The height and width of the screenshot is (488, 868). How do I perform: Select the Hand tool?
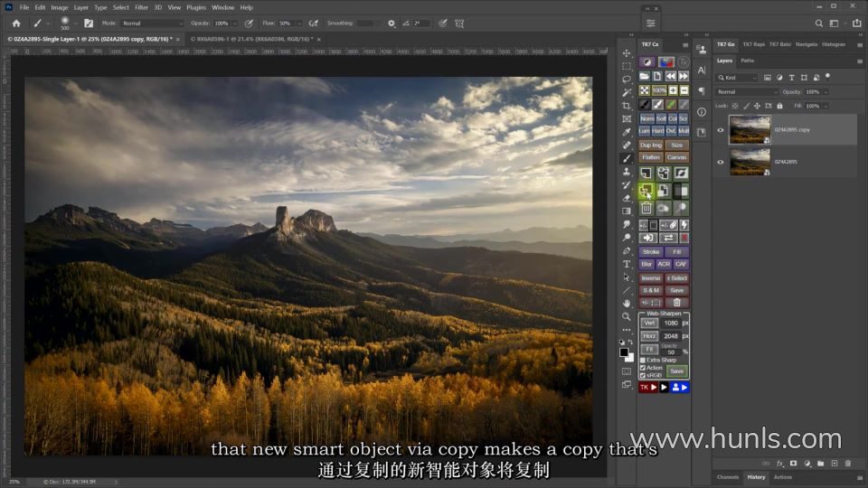626,304
